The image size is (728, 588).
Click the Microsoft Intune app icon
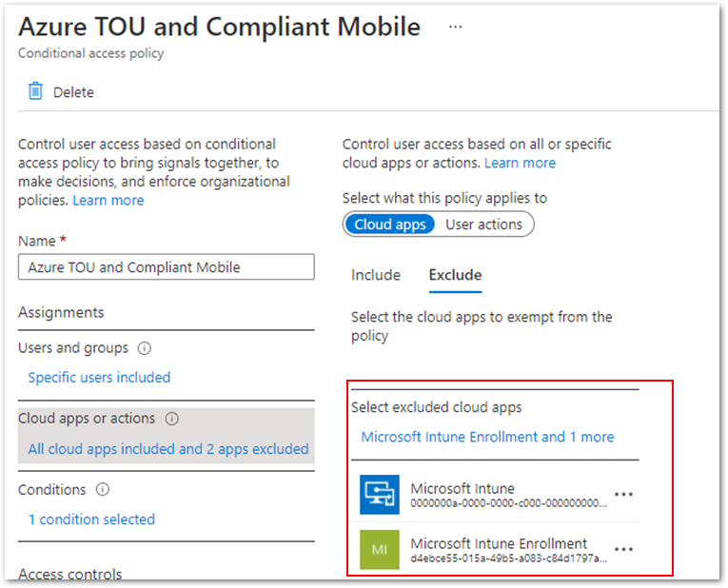pyautogui.click(x=380, y=494)
